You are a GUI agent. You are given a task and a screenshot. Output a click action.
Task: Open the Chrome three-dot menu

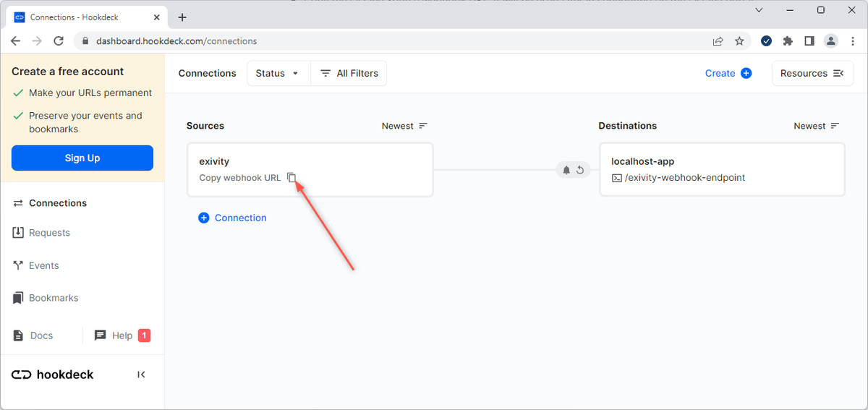(x=852, y=41)
